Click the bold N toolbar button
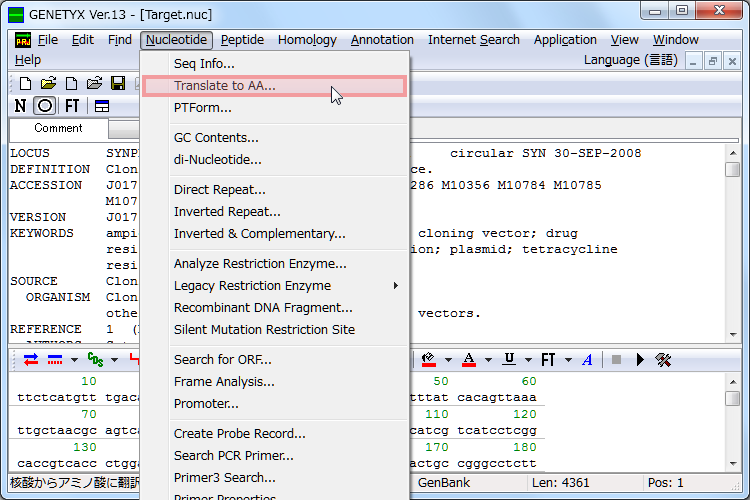 point(20,106)
